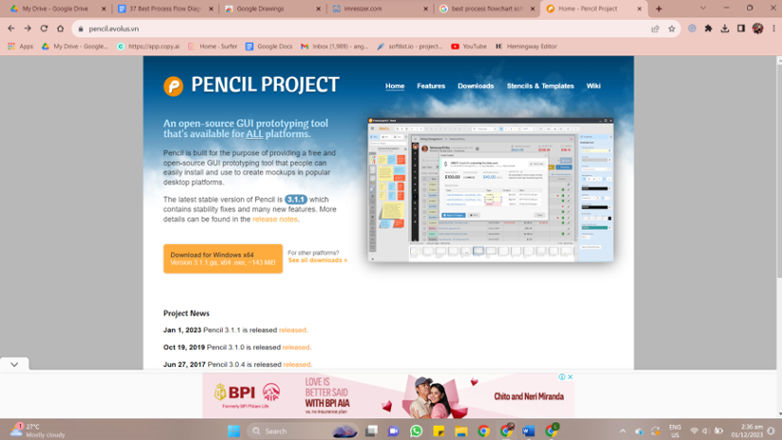This screenshot has height=440, width=782.
Task: Open the BPI AIA banner advertisement
Action: click(x=388, y=396)
